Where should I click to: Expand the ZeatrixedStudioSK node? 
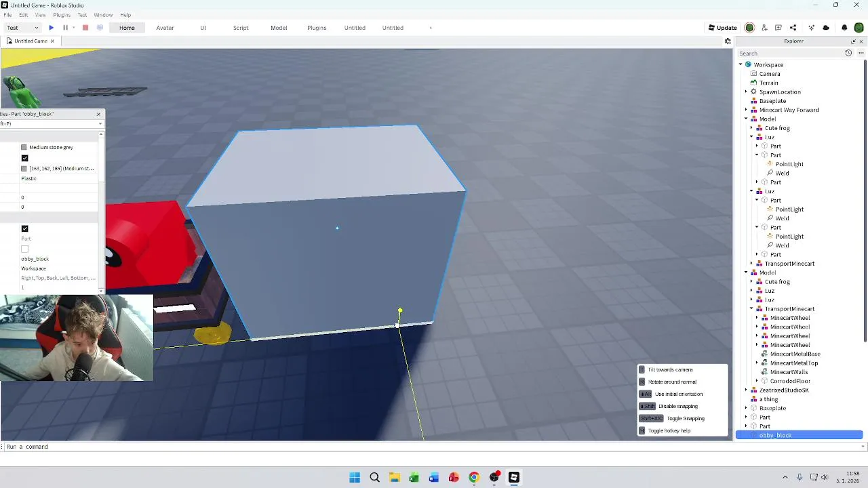[x=746, y=390]
